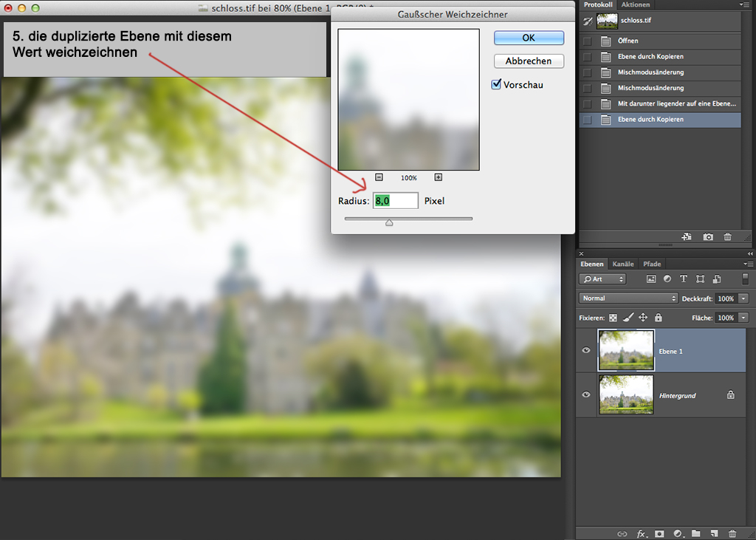Lock transparent pixels next to Fixieren
The height and width of the screenshot is (540, 756).
click(613, 318)
